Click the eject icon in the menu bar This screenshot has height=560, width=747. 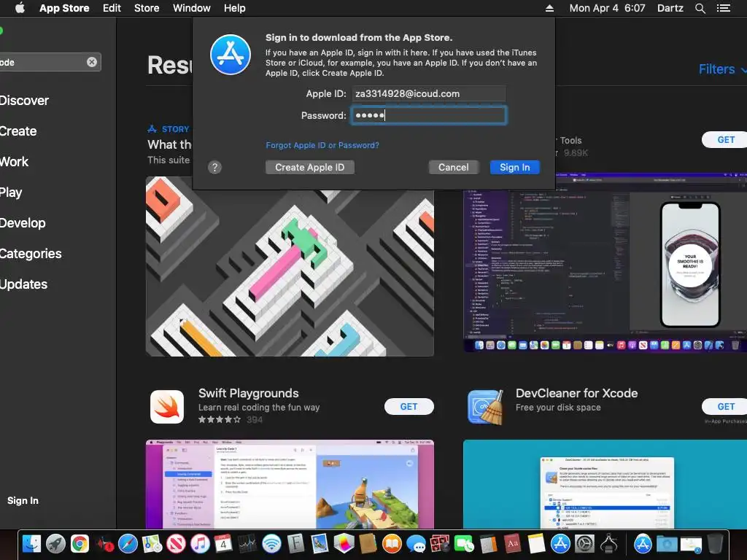pos(549,8)
